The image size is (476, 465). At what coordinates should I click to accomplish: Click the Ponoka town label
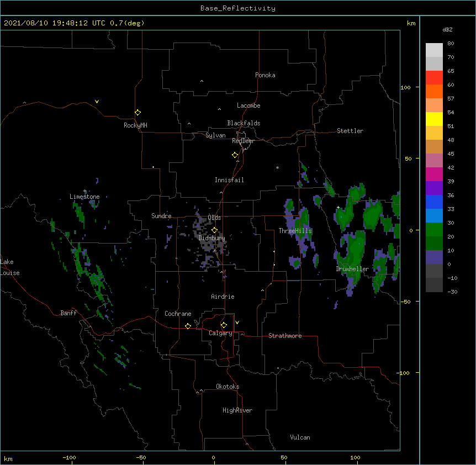click(x=265, y=75)
